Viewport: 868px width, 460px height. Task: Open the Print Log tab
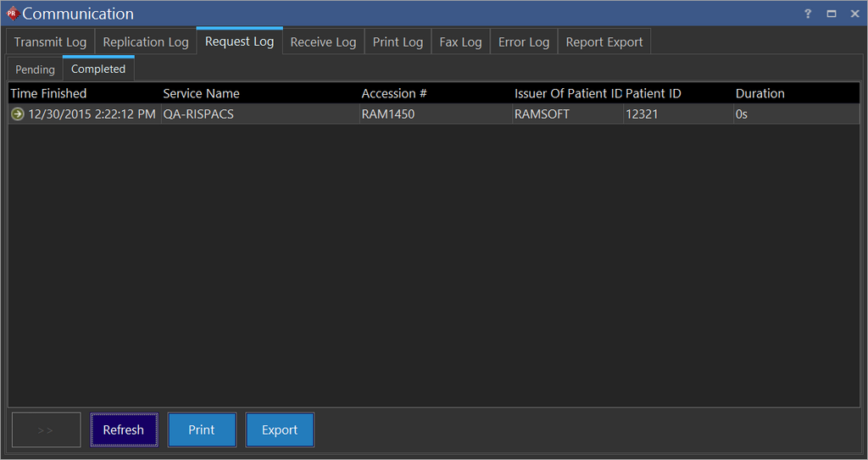click(x=398, y=42)
